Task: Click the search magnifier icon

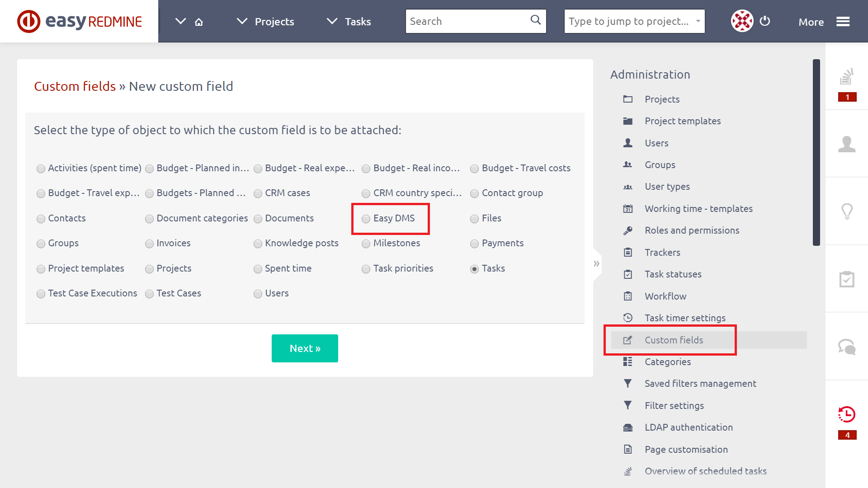Action: [x=535, y=20]
